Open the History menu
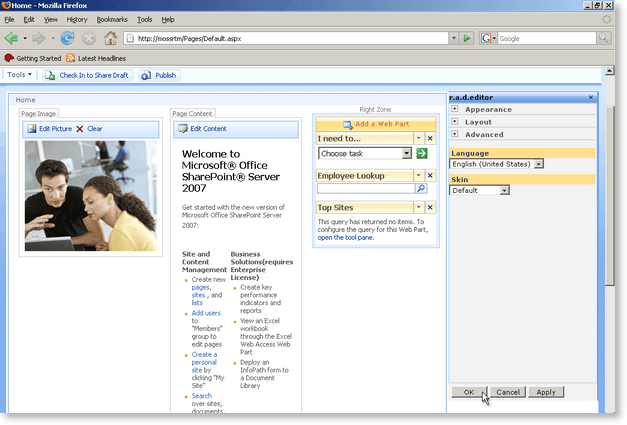627x425 pixels. (77, 19)
